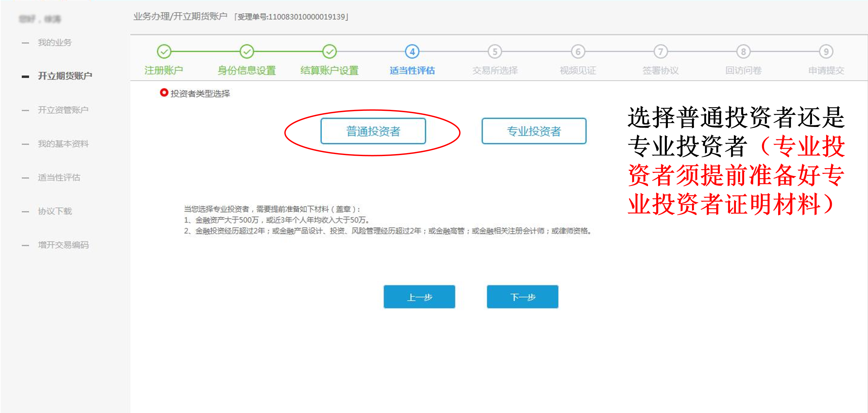This screenshot has height=413, width=868.
Task: Click the 身份信息设置 step checkmark icon
Action: (x=247, y=52)
